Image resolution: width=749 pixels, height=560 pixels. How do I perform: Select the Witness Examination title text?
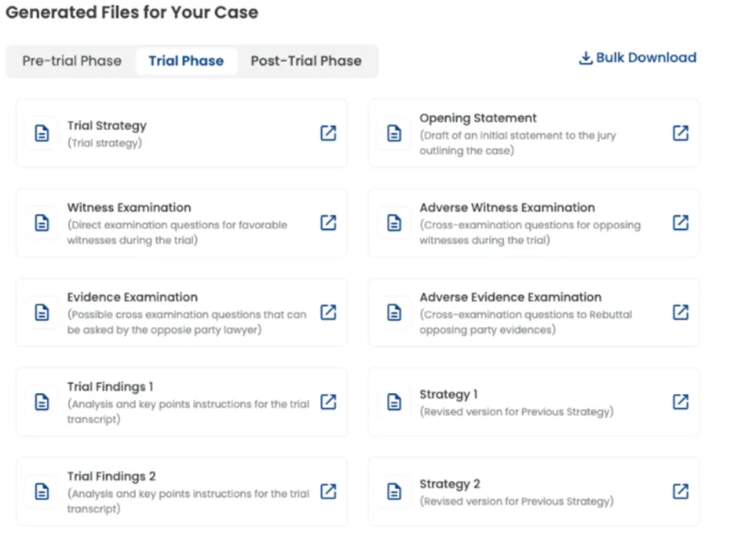[x=129, y=208]
